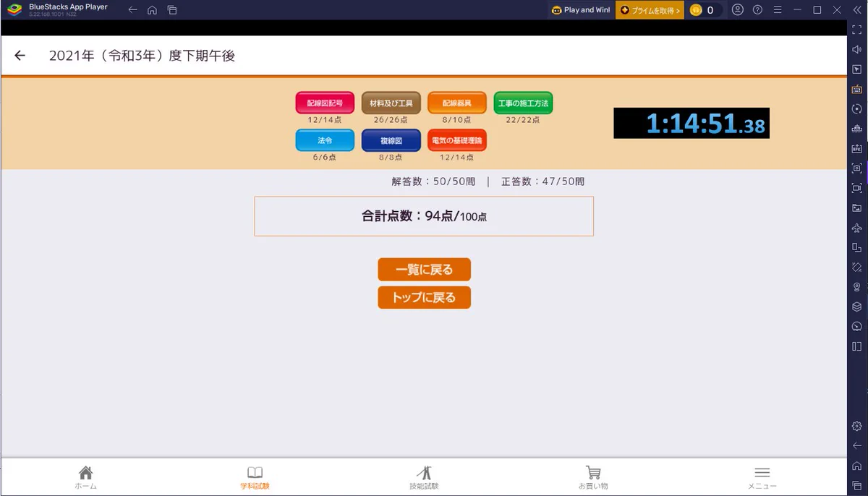Switch to the 技能試験 tab
Screen dimensions: 868x496
(424, 477)
